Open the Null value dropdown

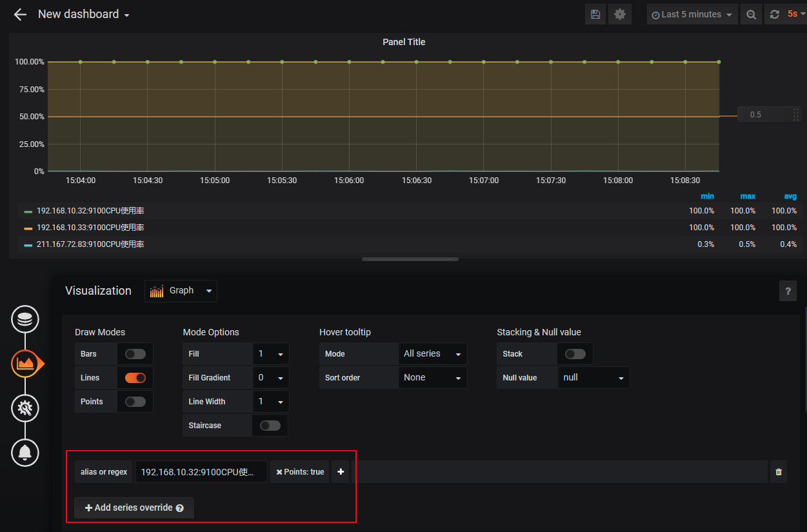point(593,378)
